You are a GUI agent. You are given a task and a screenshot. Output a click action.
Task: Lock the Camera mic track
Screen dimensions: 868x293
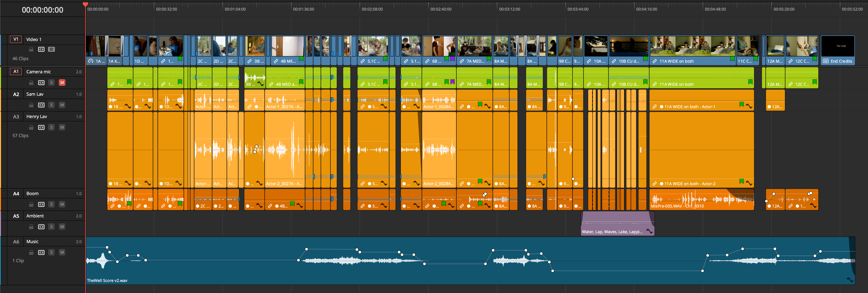(31, 83)
